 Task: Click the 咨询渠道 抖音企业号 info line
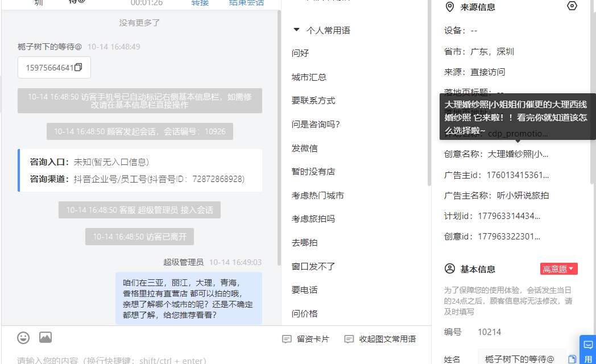137,179
